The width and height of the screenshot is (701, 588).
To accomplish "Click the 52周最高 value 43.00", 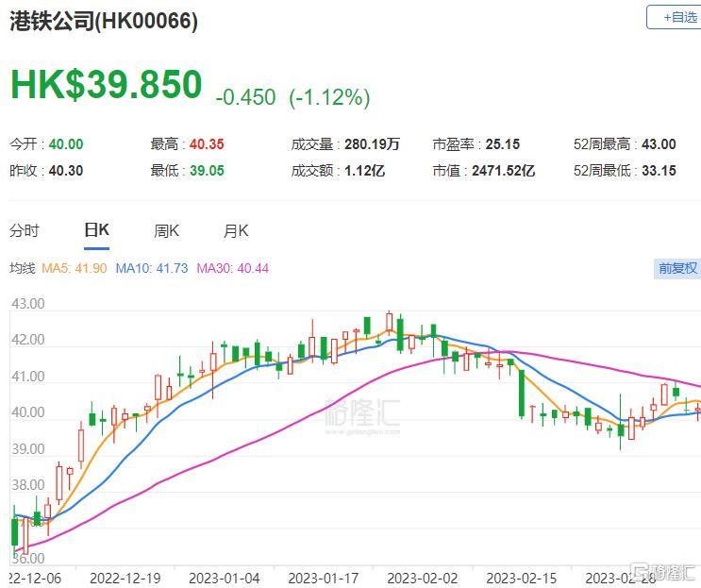I will [x=659, y=144].
